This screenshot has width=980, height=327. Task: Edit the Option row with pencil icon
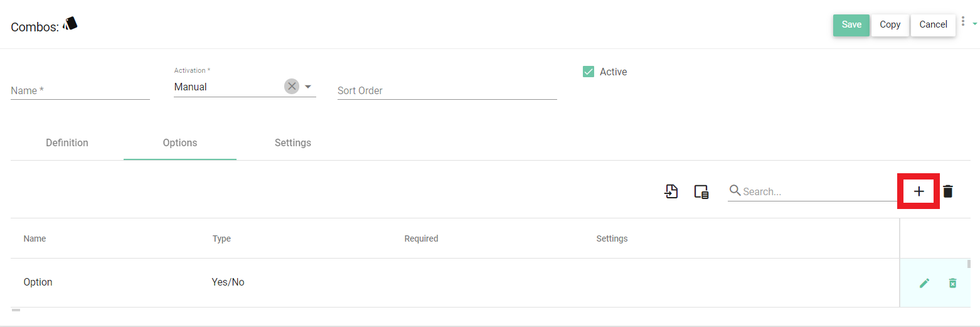(924, 283)
